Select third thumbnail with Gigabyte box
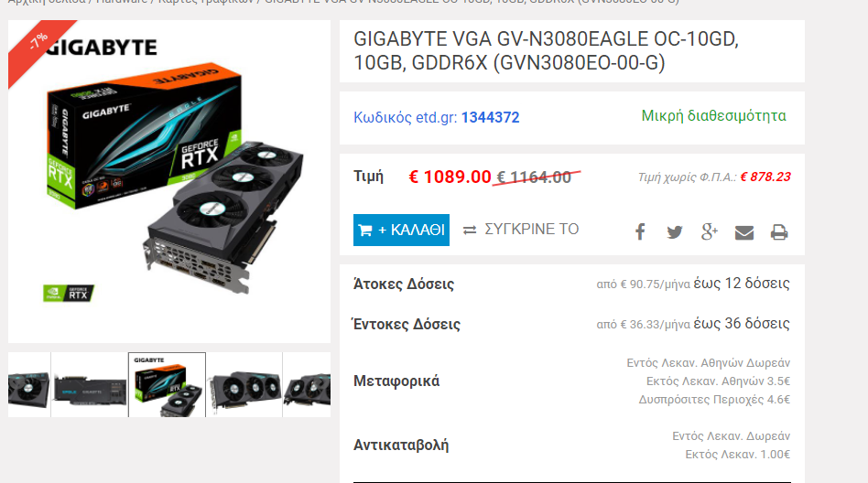This screenshot has height=483, width=868. (167, 384)
